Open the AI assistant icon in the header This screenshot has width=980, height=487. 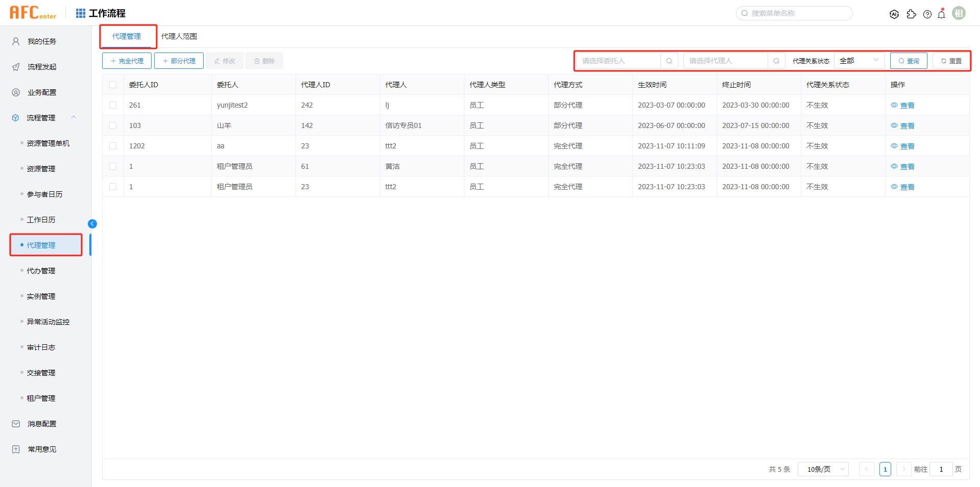pos(894,14)
